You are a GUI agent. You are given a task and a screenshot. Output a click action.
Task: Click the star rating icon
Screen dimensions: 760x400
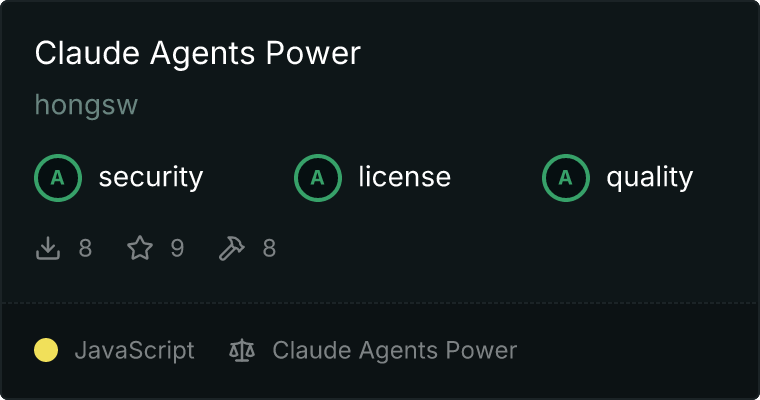pos(140,248)
